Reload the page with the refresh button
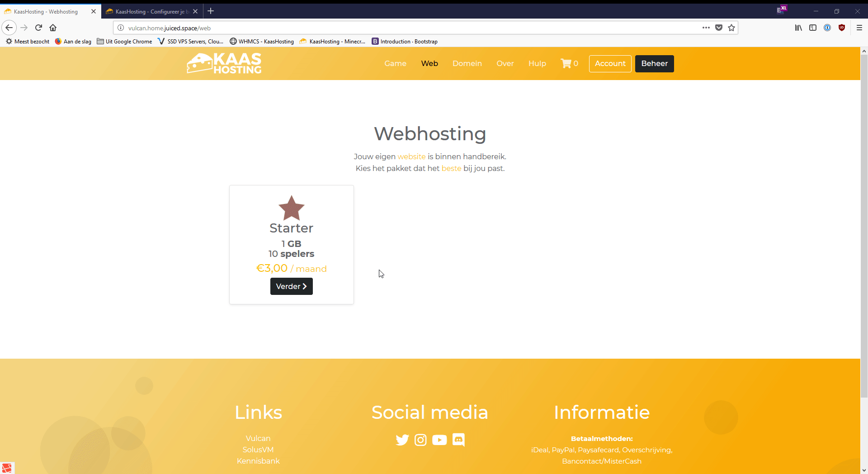868x474 pixels. (38, 28)
